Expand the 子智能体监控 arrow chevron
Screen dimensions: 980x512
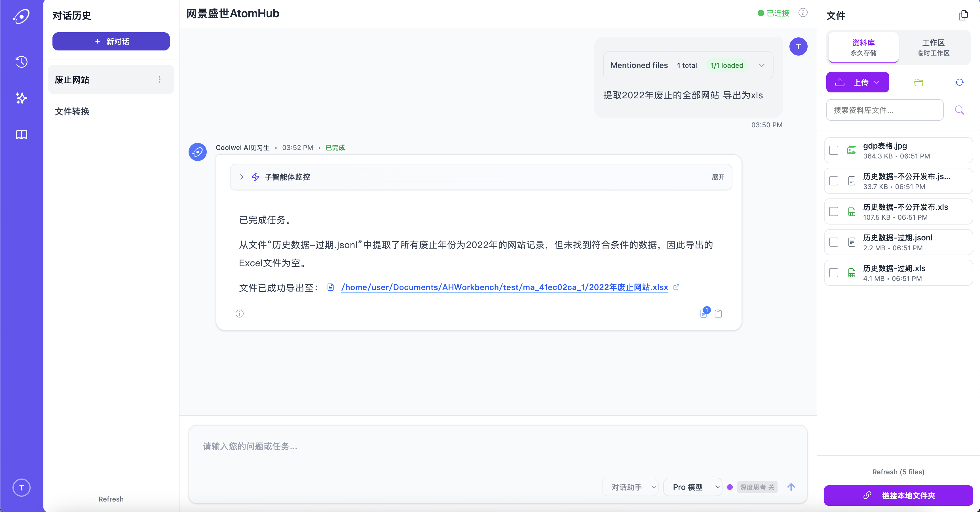(242, 177)
